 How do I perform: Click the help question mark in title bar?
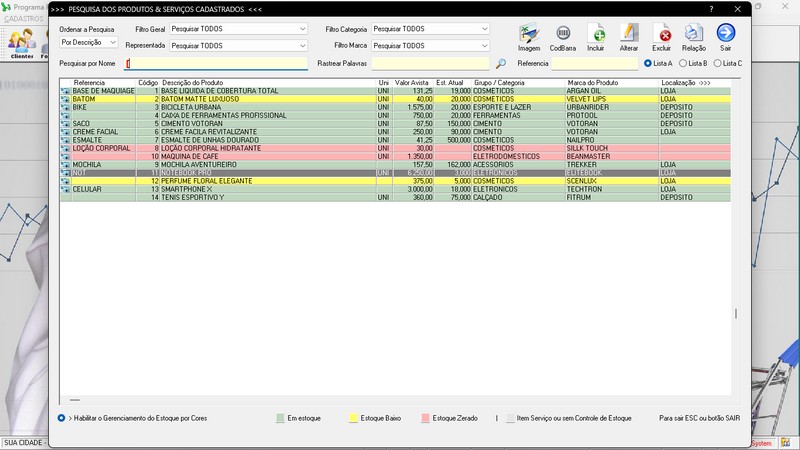pyautogui.click(x=711, y=9)
